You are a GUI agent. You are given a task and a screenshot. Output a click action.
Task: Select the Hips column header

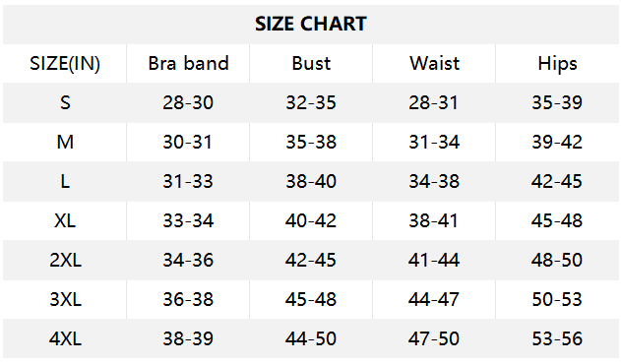coord(557,64)
